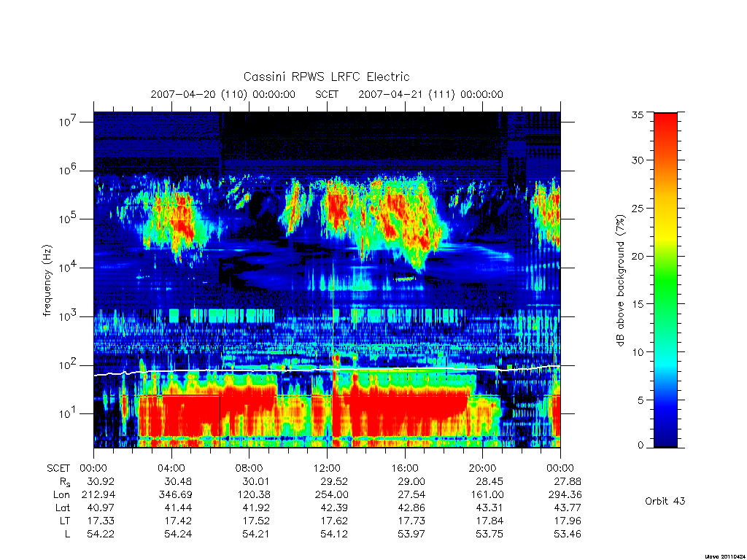This screenshot has width=747, height=560.
Task: Click the 10^6 label on the frequency axis
Action: 68,169
